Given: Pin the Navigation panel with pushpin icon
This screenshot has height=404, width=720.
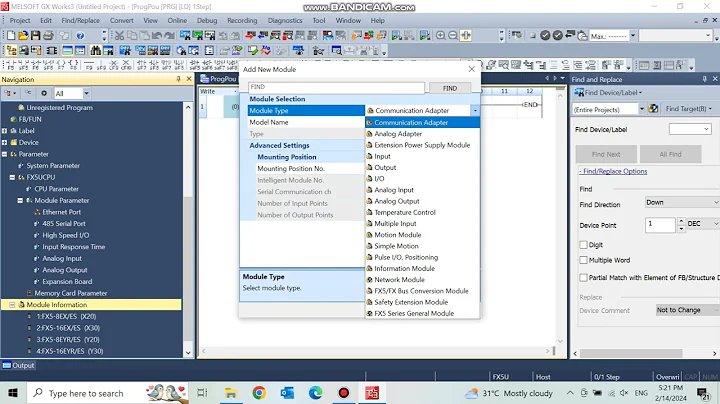Looking at the screenshot, I should click(178, 79).
